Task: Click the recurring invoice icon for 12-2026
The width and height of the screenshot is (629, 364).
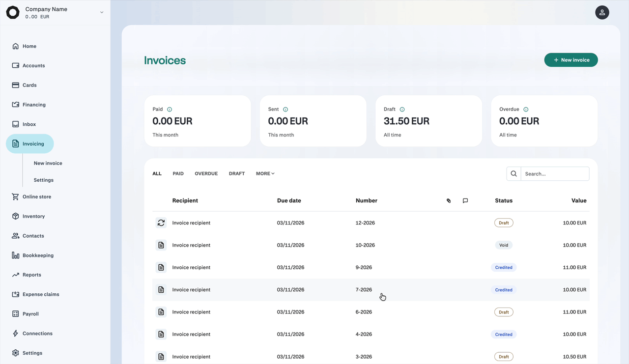Action: click(161, 223)
